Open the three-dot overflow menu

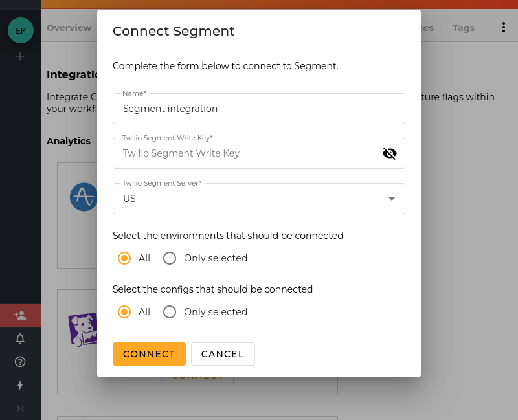tap(504, 27)
